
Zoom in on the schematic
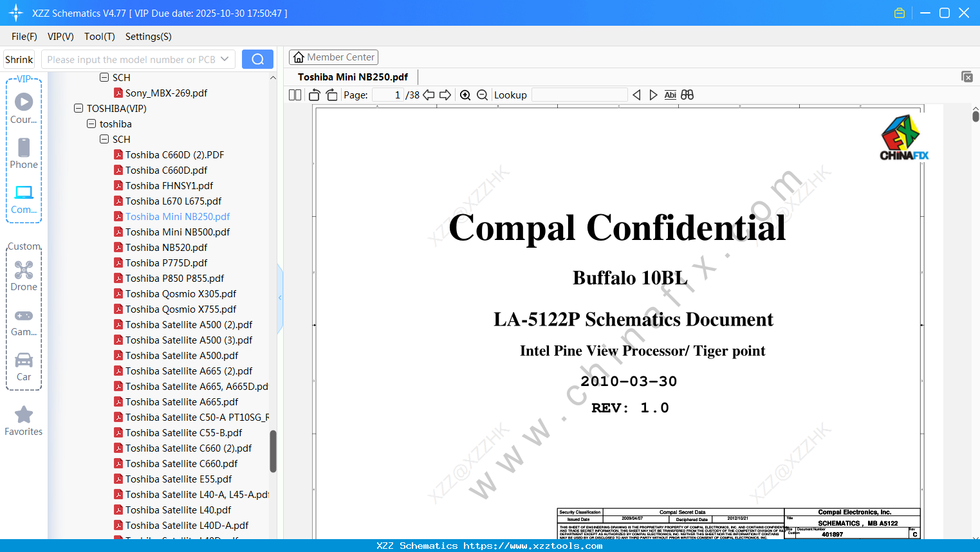click(x=465, y=95)
